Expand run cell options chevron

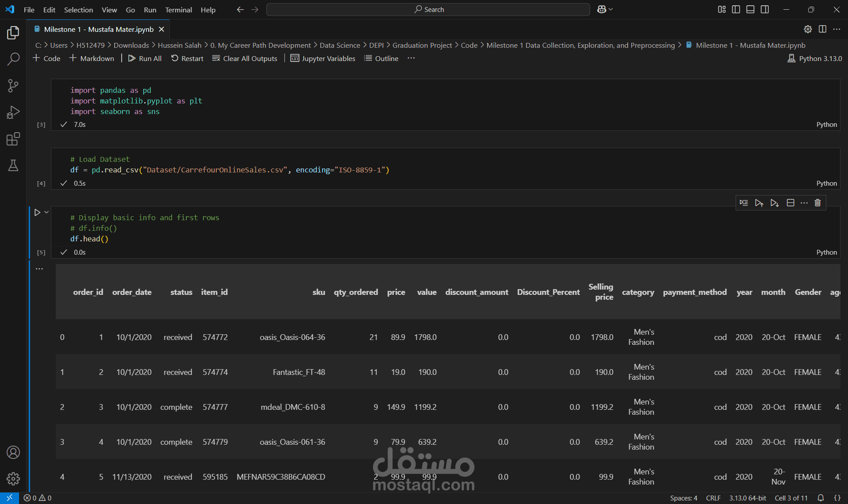coord(46,212)
